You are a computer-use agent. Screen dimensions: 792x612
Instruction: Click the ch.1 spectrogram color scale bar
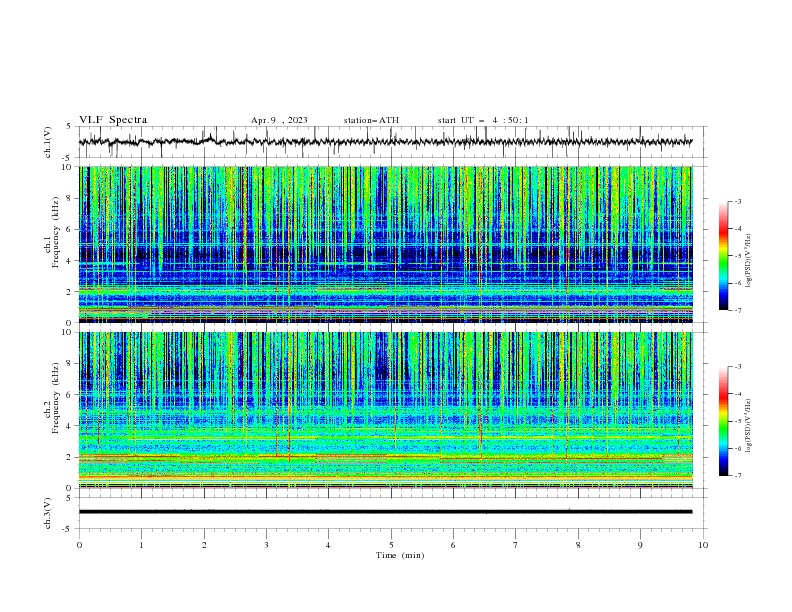723,256
